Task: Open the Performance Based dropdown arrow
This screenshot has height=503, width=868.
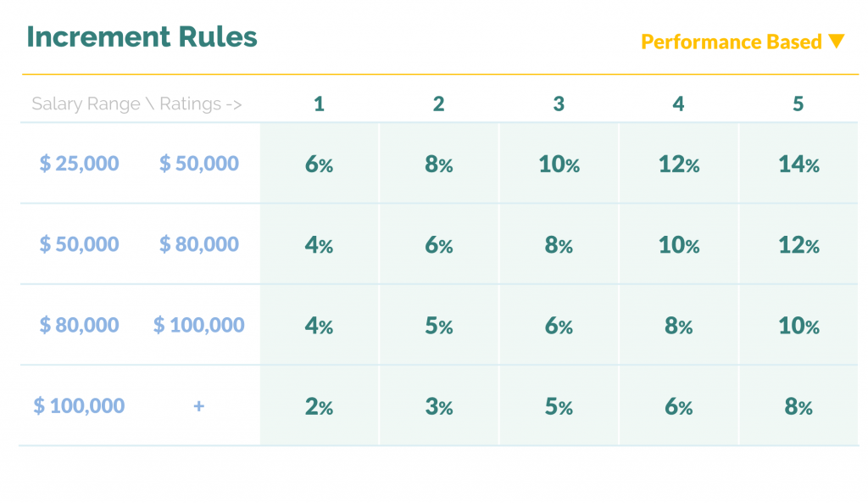Action: 837,42
